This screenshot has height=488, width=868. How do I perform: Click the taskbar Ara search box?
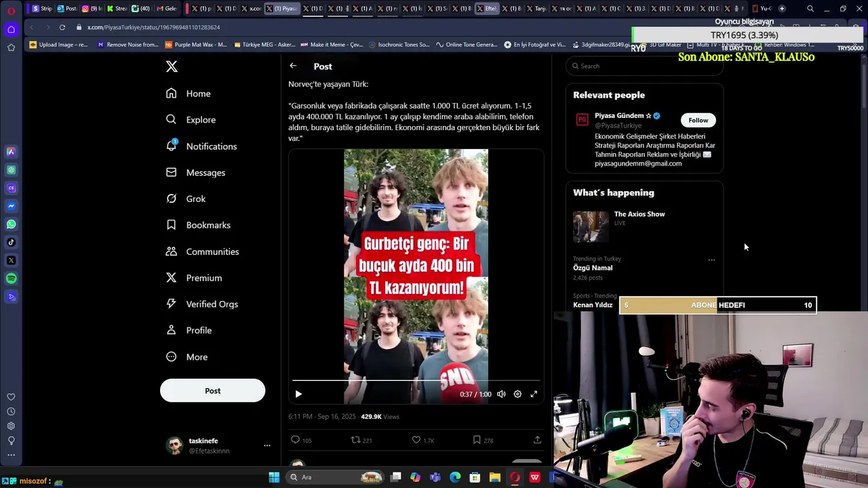point(334,477)
